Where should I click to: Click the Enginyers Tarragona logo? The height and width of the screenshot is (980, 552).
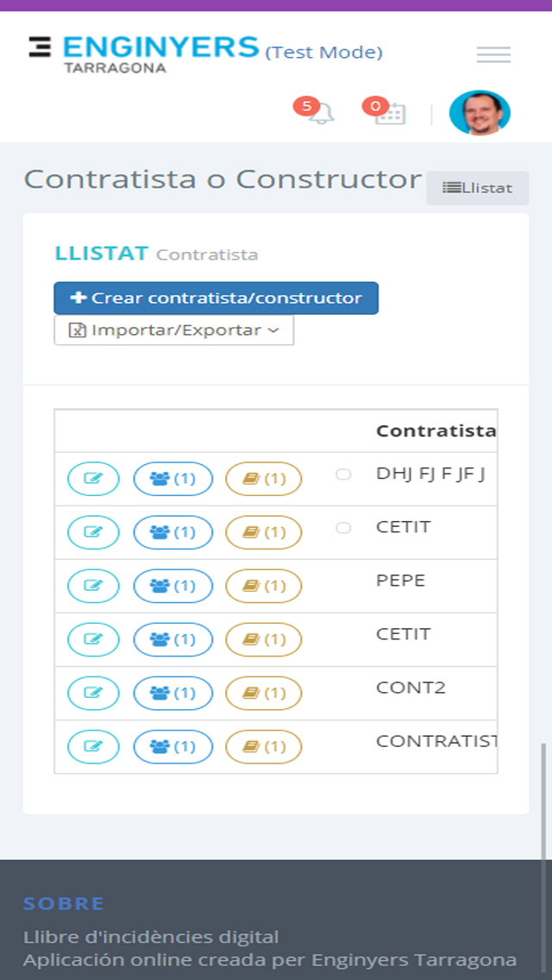coord(143,52)
